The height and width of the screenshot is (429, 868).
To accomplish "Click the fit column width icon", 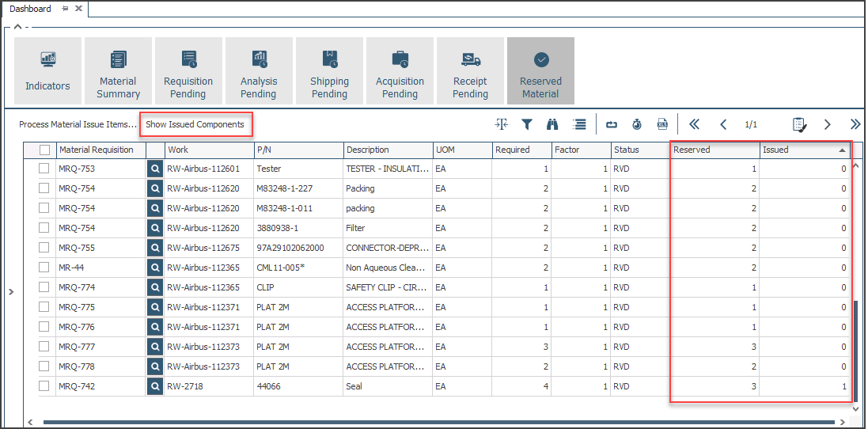I will (502, 124).
